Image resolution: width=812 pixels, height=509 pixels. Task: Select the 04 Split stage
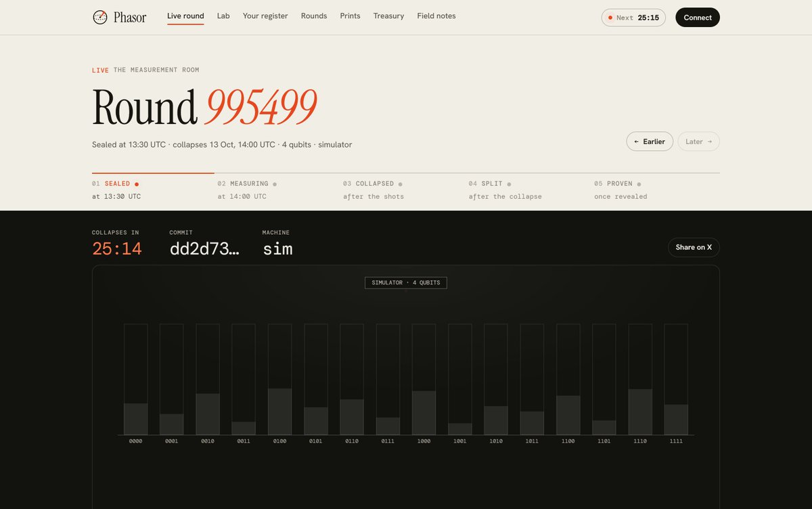[x=530, y=190]
